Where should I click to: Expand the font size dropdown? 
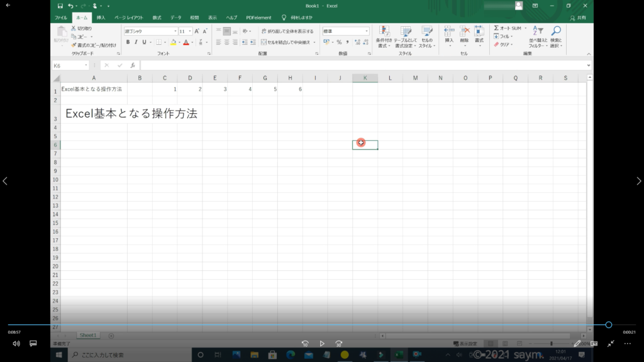point(189,31)
